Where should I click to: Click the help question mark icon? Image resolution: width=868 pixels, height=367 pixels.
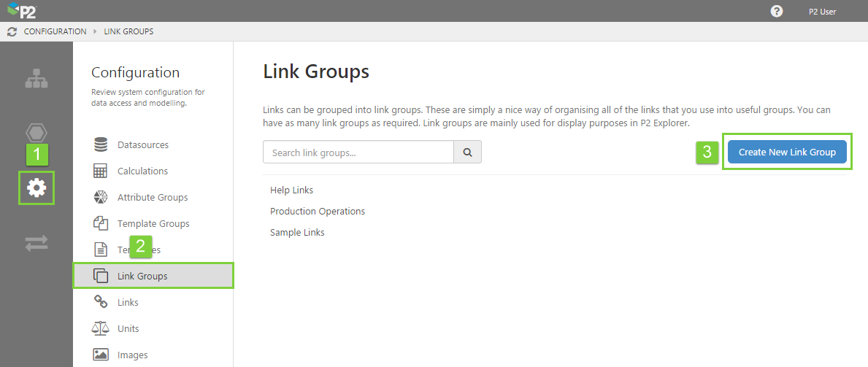[x=777, y=11]
